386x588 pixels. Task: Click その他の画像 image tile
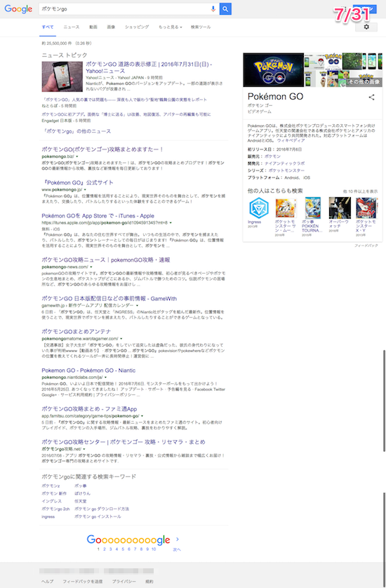tap(364, 81)
